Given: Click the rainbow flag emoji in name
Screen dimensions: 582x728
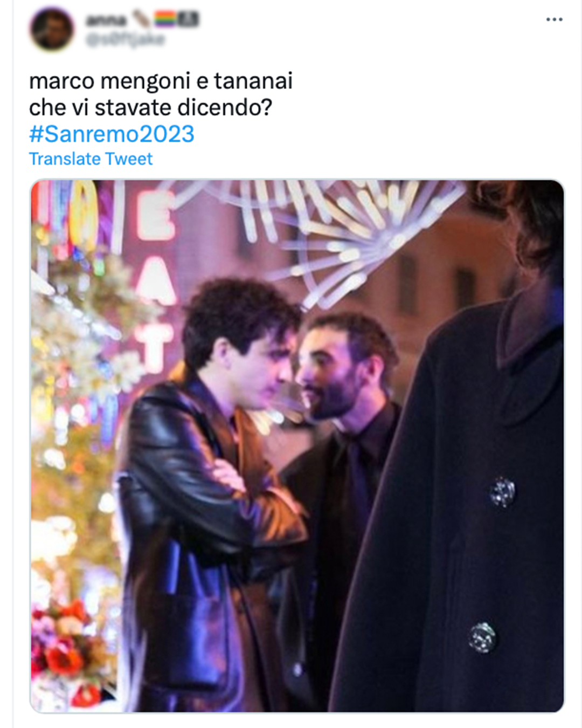Looking at the screenshot, I should pyautogui.click(x=165, y=19).
